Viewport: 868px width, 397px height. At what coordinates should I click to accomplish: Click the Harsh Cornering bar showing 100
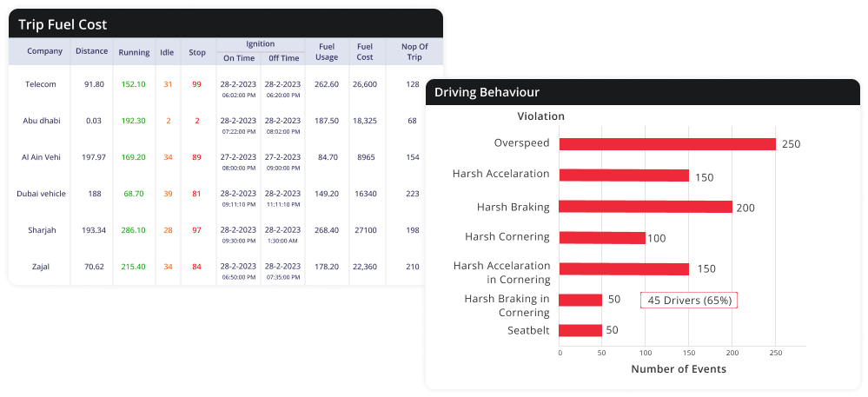tap(602, 237)
